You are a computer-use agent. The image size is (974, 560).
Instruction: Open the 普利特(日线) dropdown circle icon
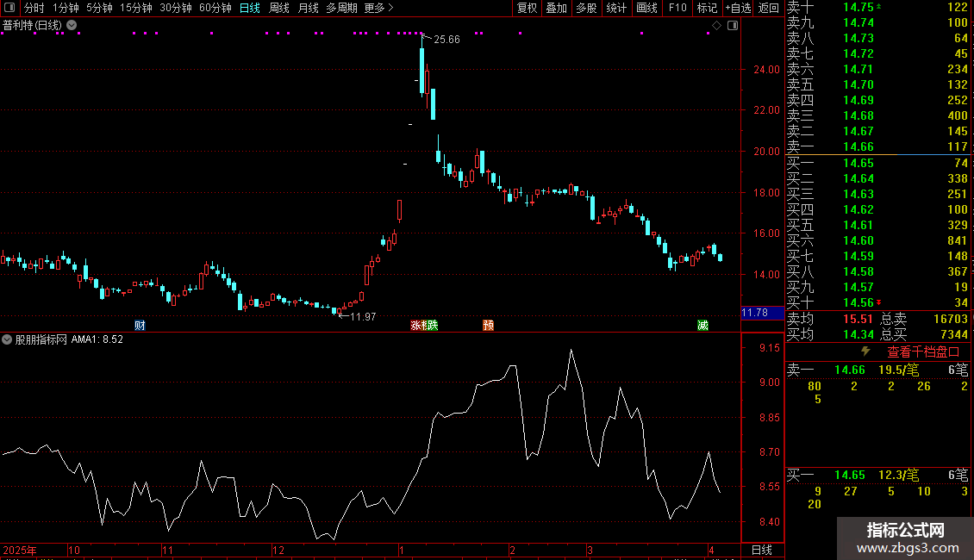[72, 26]
